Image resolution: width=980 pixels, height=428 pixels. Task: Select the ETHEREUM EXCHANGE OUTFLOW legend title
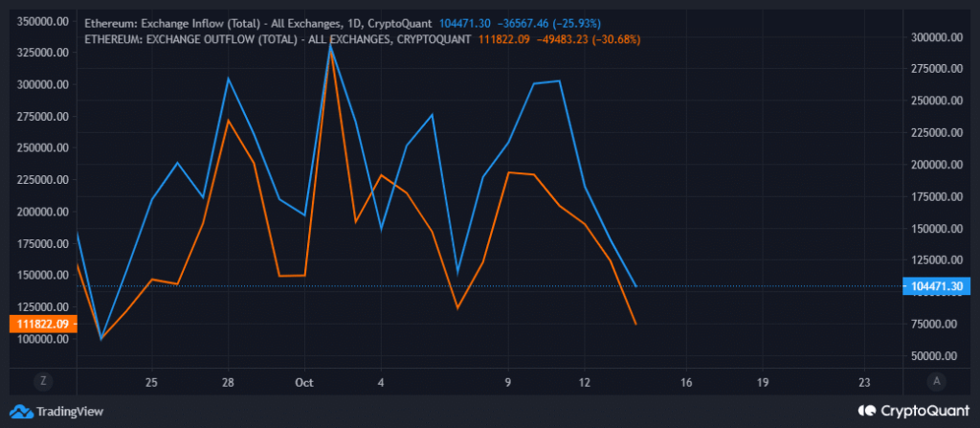coord(278,39)
